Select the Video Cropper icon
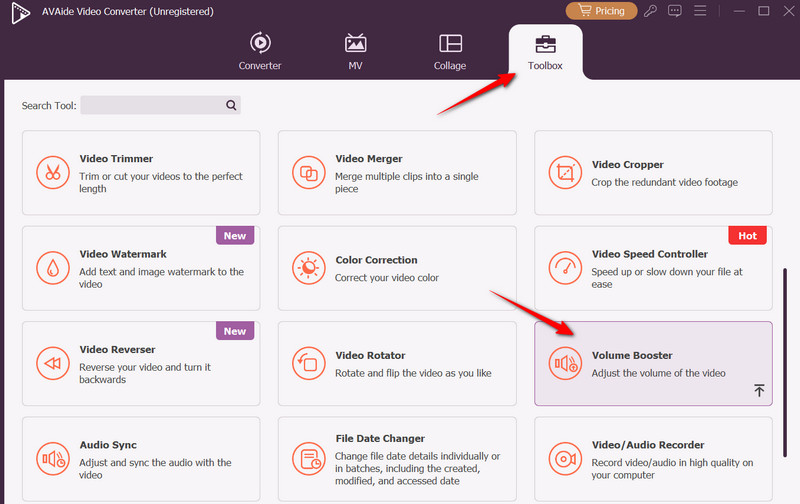 point(565,172)
